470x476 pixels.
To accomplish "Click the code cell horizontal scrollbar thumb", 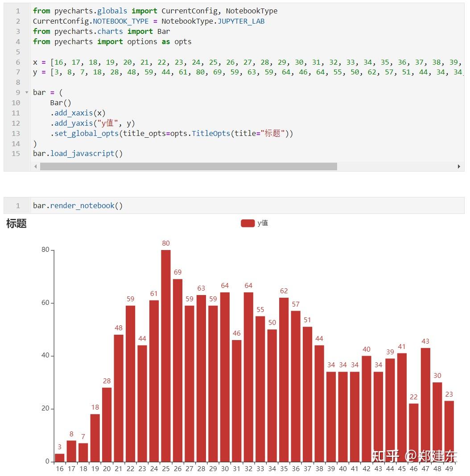I will (x=188, y=166).
